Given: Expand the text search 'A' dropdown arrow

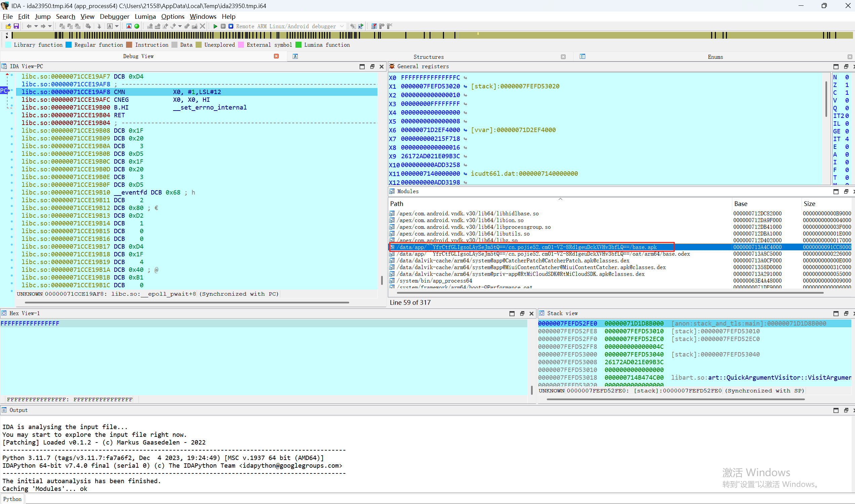Looking at the screenshot, I should 117,26.
